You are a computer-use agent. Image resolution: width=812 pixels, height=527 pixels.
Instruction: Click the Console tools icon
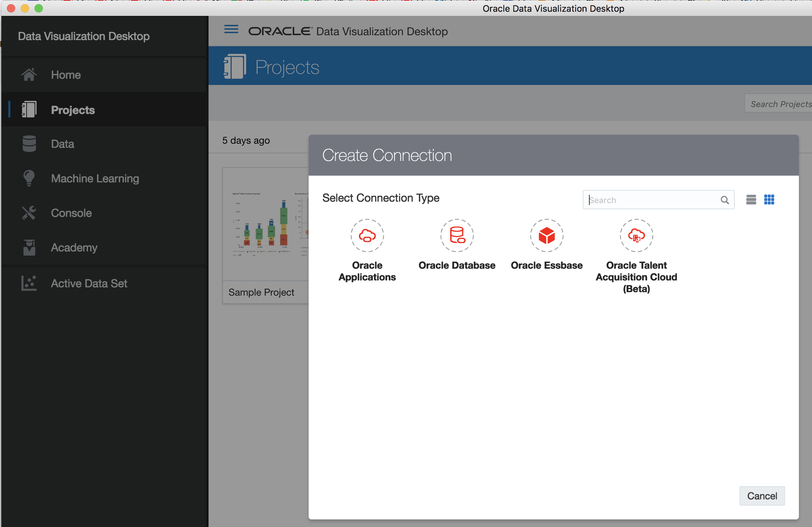tap(29, 213)
